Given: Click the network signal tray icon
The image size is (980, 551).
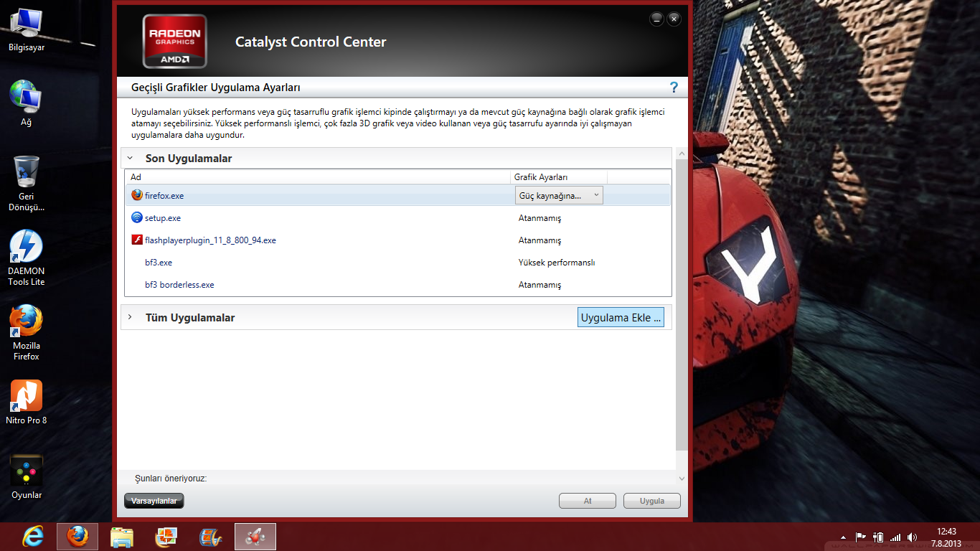Looking at the screenshot, I should [x=895, y=537].
